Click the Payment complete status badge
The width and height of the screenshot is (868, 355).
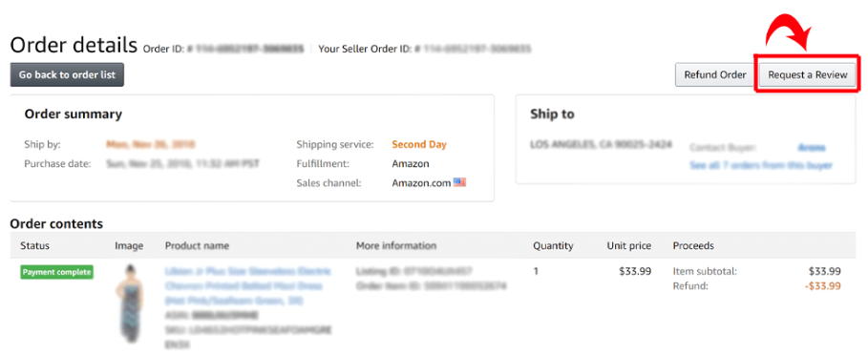[x=57, y=272]
